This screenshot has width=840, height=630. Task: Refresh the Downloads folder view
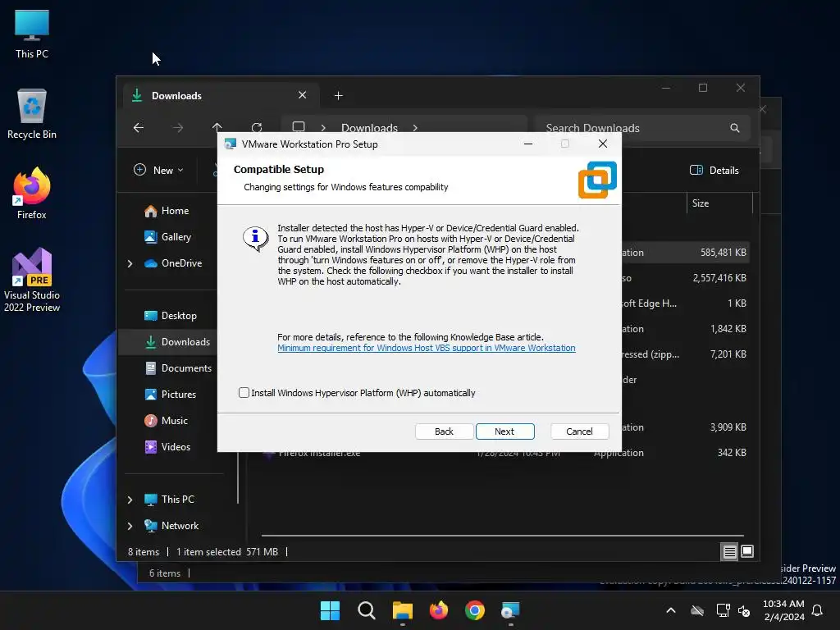(257, 127)
